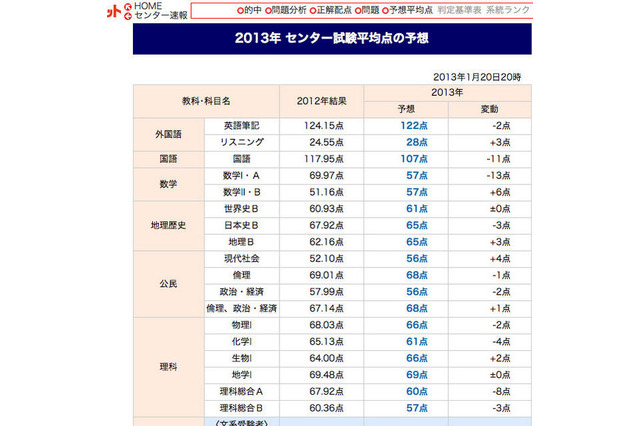Open the 問題分析 navigation tab
This screenshot has height=426, width=640.
290,10
